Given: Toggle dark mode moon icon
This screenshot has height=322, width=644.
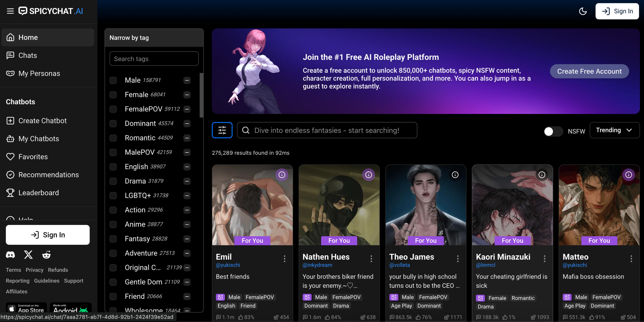Looking at the screenshot, I should pyautogui.click(x=583, y=11).
